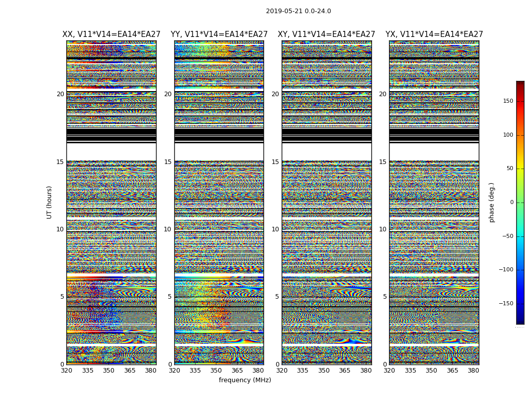Pick the 0 tick on the colorbar

tap(512, 202)
